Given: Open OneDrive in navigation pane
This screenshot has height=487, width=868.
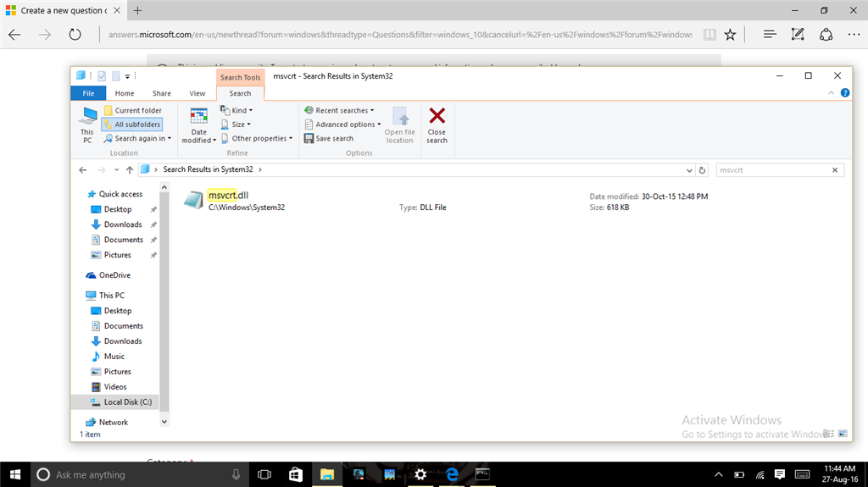Looking at the screenshot, I should coord(114,275).
